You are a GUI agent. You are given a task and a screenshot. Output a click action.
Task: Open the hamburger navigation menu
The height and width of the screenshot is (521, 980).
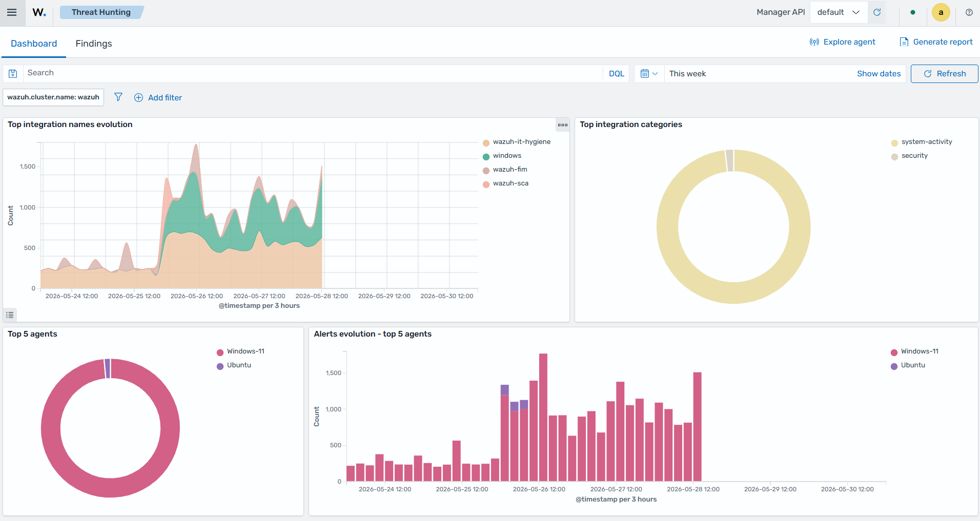(x=12, y=12)
